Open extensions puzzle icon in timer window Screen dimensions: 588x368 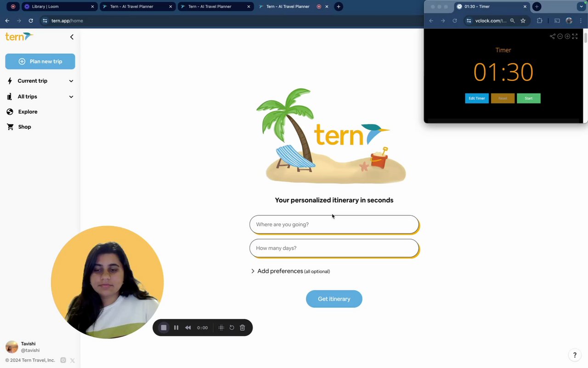pos(539,21)
